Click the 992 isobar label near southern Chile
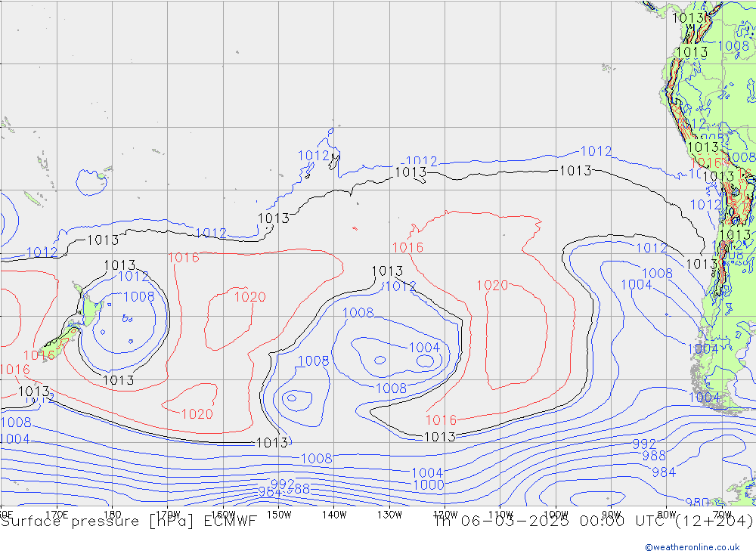This screenshot has width=756, height=554. (644, 444)
